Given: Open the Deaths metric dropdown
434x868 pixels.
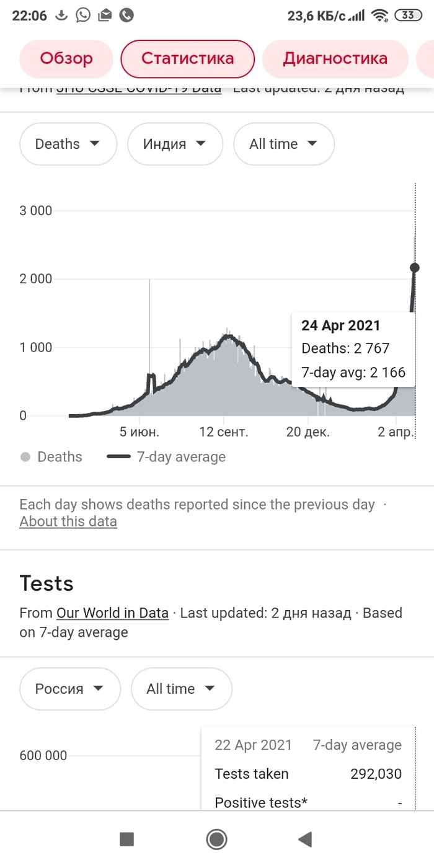Looking at the screenshot, I should point(68,144).
